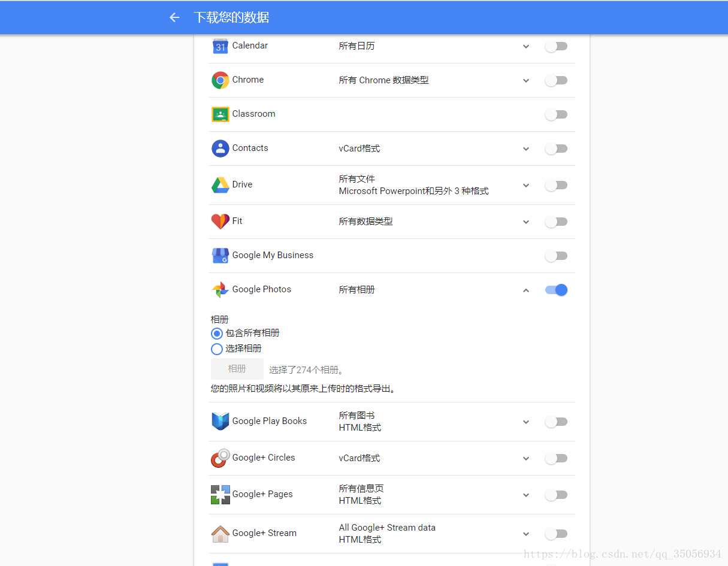
Task: Turn on Google+ Circles toggle
Action: tap(556, 458)
